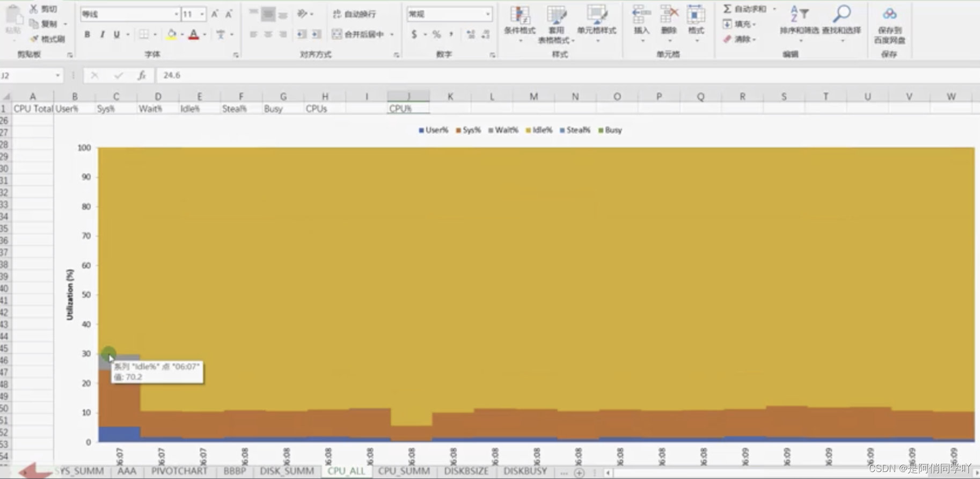Click the comma style icon

click(451, 34)
